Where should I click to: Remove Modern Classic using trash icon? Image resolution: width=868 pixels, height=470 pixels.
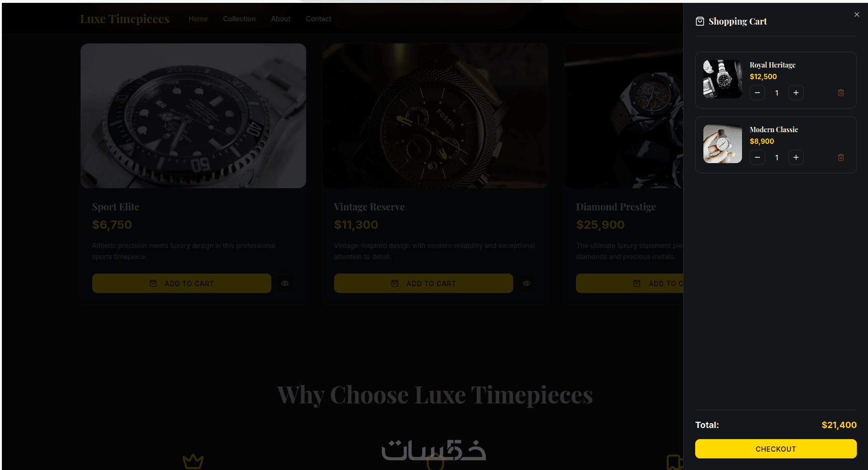pyautogui.click(x=840, y=157)
